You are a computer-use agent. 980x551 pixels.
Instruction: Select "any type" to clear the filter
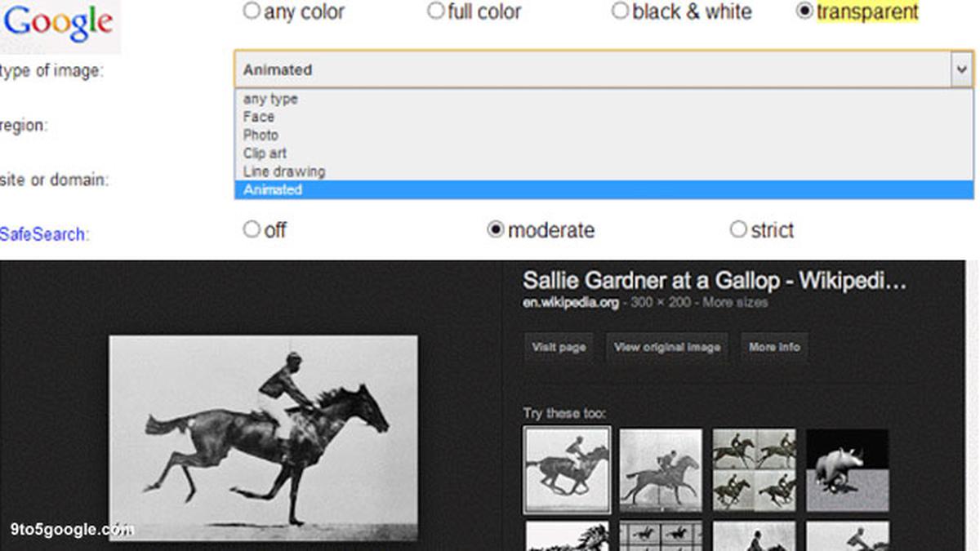(x=271, y=99)
